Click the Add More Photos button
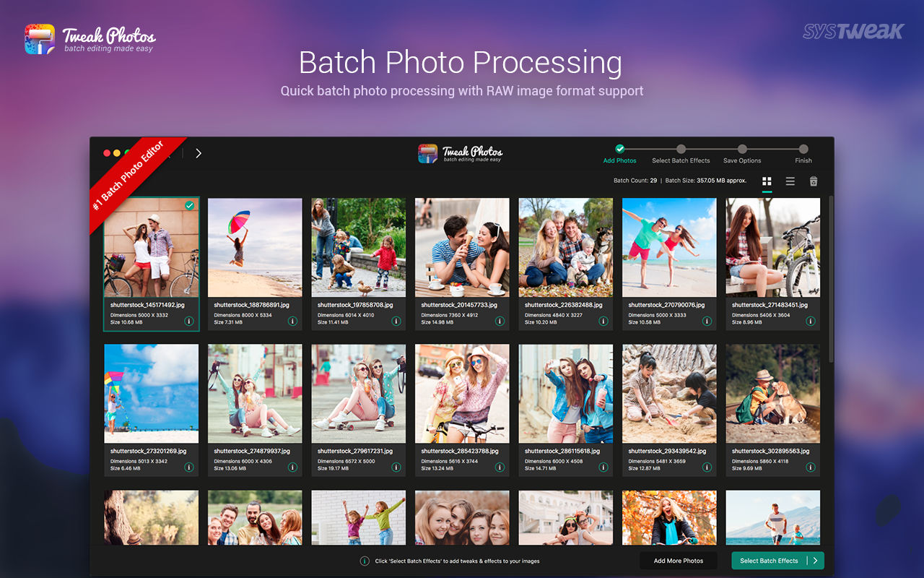 pos(679,561)
